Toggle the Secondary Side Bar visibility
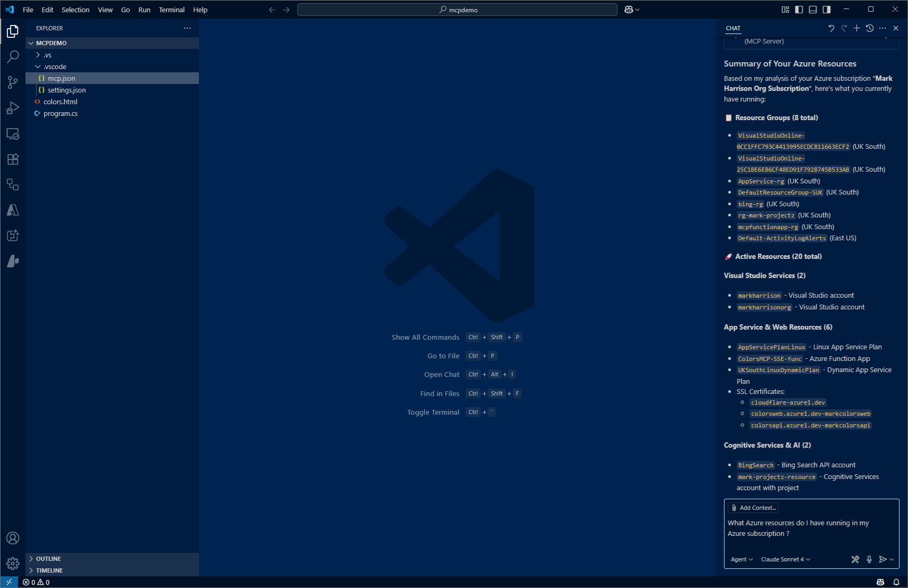 [x=827, y=10]
